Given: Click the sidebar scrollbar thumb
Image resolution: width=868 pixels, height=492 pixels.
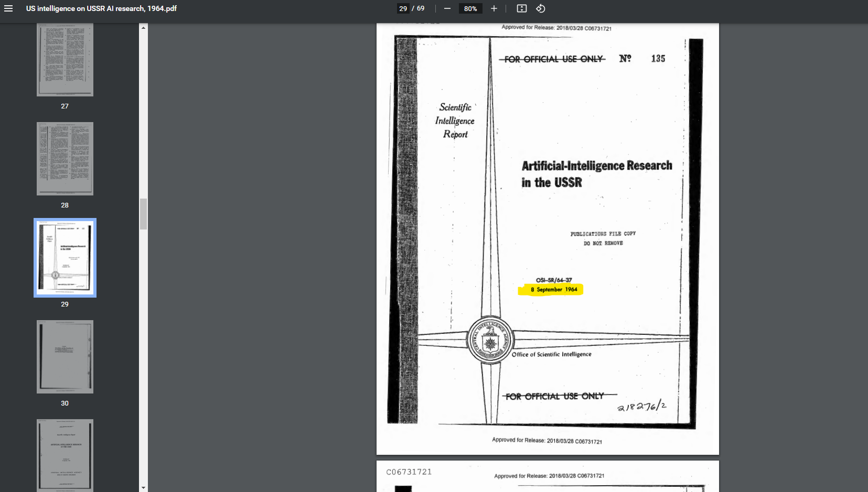Looking at the screenshot, I should click(x=143, y=214).
